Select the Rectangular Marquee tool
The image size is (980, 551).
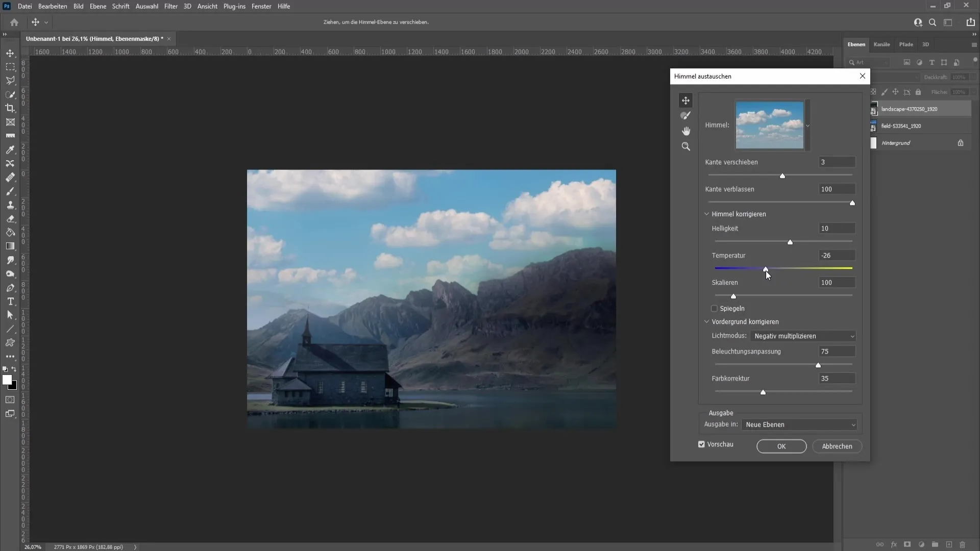pyautogui.click(x=10, y=67)
